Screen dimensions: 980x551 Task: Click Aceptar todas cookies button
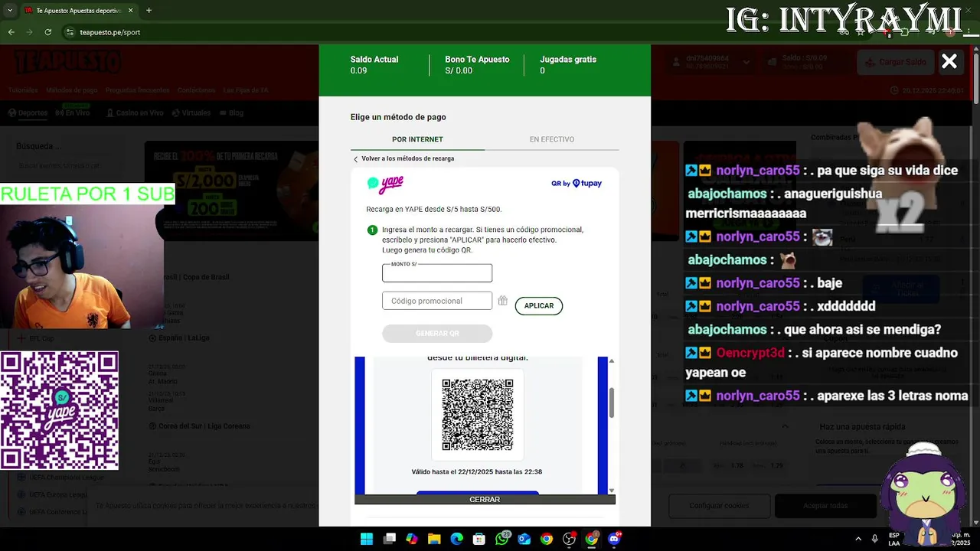click(x=825, y=505)
